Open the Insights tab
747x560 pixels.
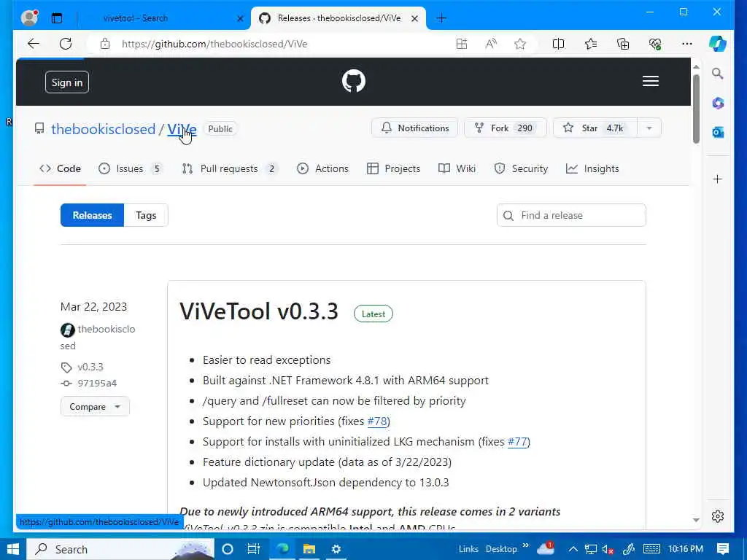pos(592,168)
